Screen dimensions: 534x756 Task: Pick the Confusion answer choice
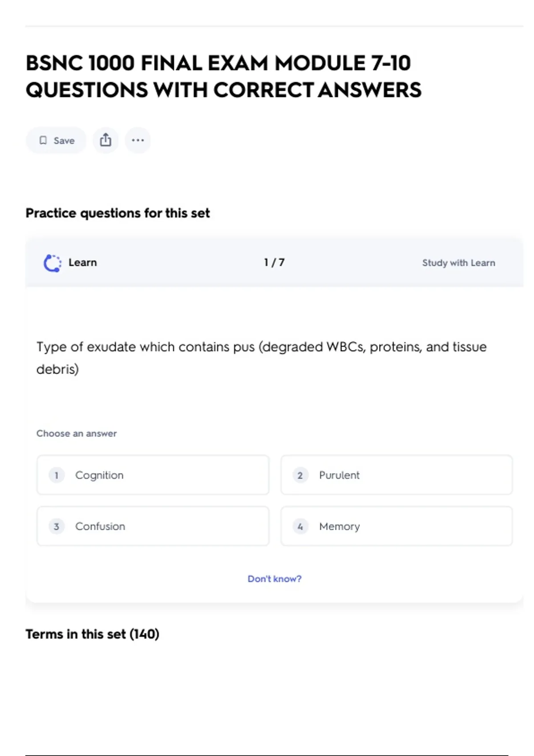153,526
